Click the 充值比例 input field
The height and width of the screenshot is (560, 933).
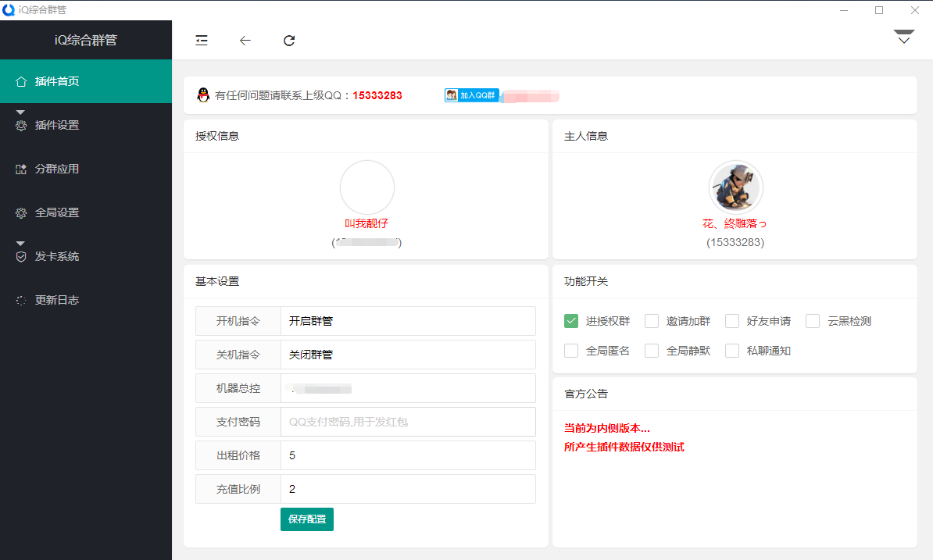pos(408,489)
